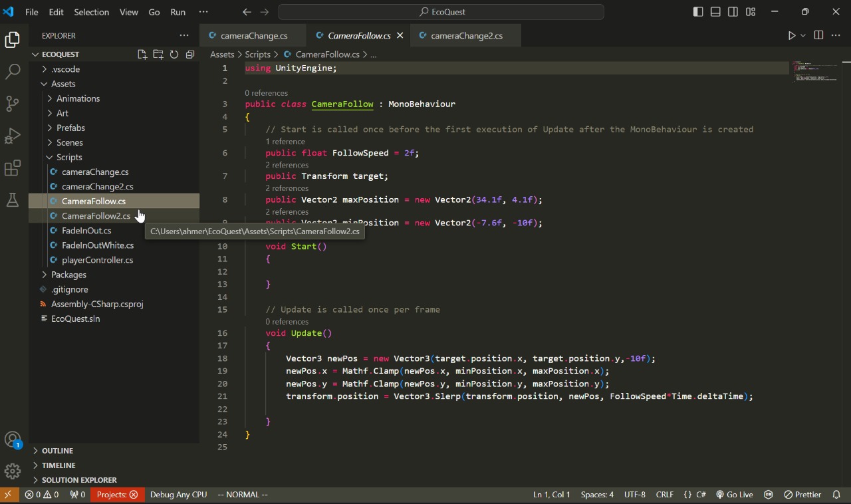
Task: Open Source Control view
Action: tap(13, 104)
